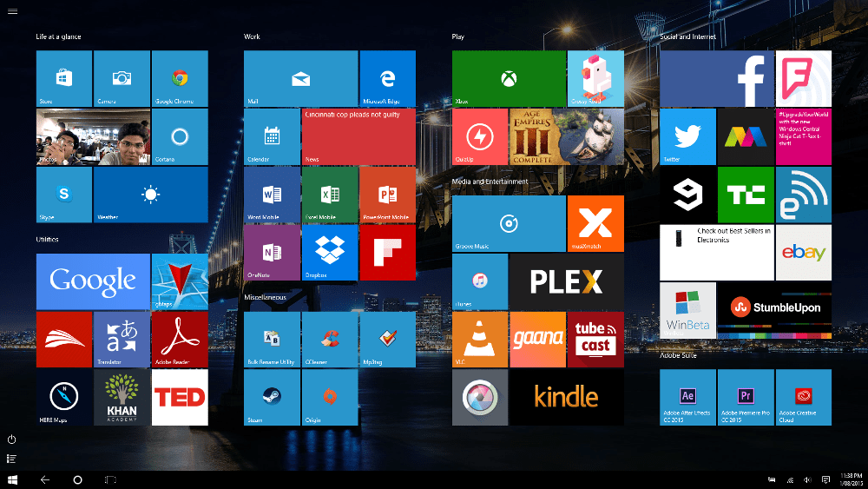
Task: Open the Dropbox tile
Action: [330, 253]
